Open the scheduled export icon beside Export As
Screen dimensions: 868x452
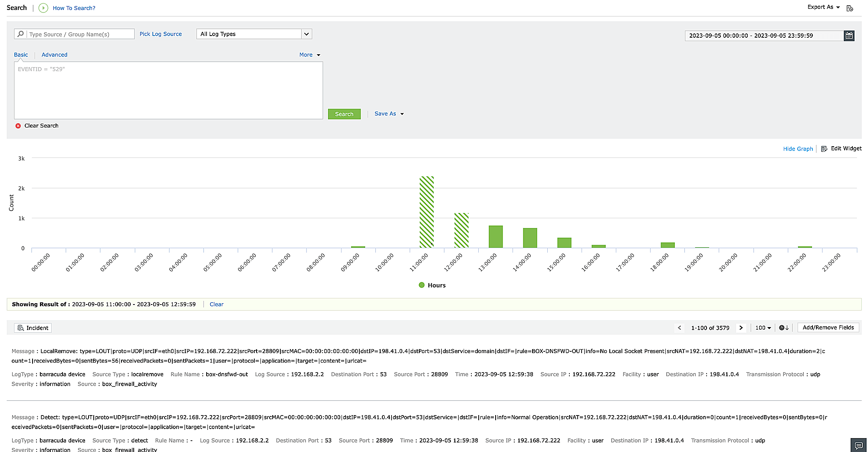[850, 8]
